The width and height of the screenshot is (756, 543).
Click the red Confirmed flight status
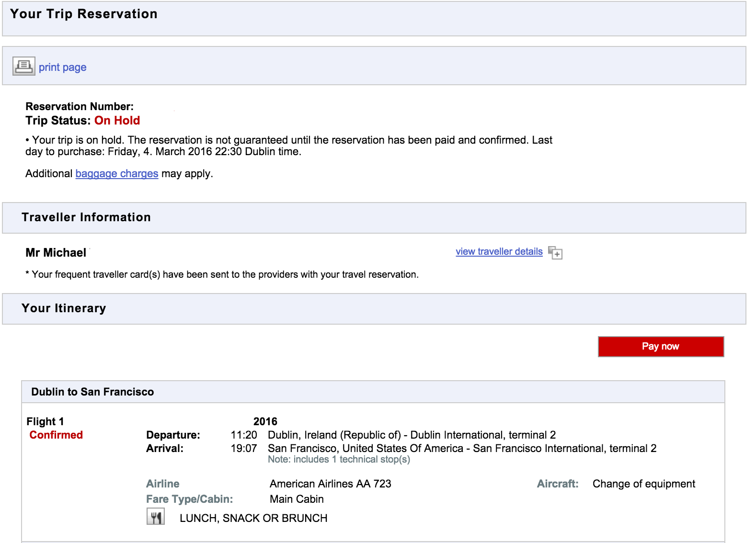56,435
